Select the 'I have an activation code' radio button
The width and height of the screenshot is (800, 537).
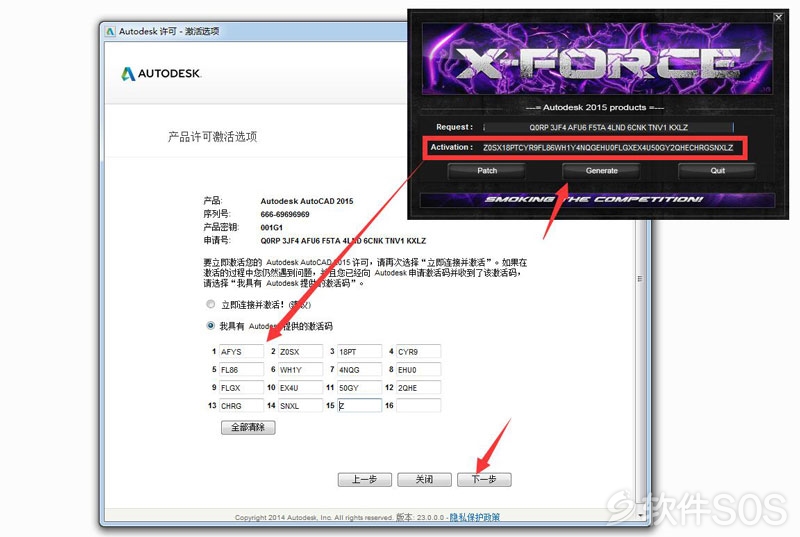210,325
